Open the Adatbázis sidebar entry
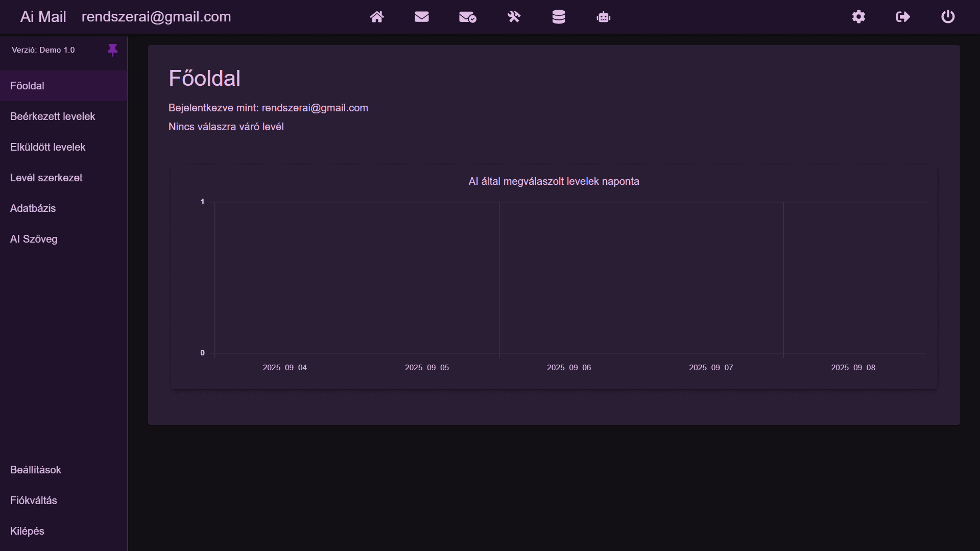This screenshot has height=551, width=980. [33, 208]
